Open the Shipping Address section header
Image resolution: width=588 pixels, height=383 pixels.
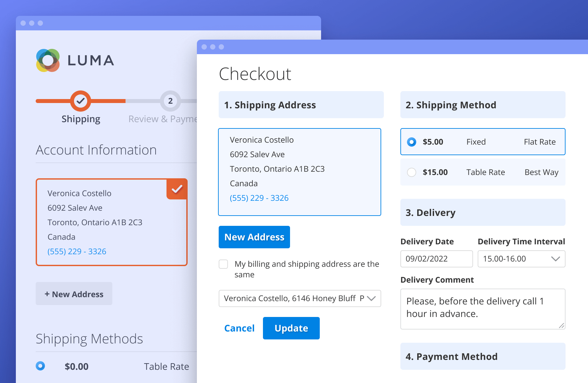point(301,105)
